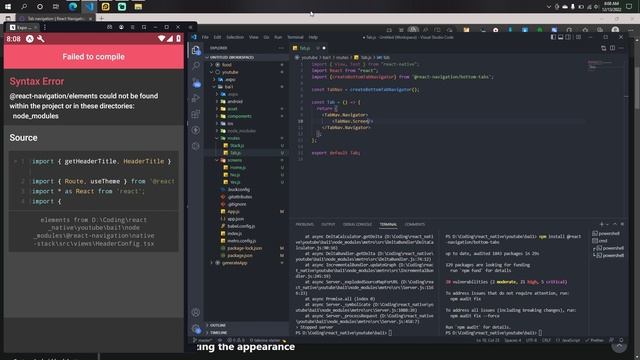Open the emulator window's three-dot menu
Screen dimensions: 640x360
pyautogui.click(x=44, y=27)
